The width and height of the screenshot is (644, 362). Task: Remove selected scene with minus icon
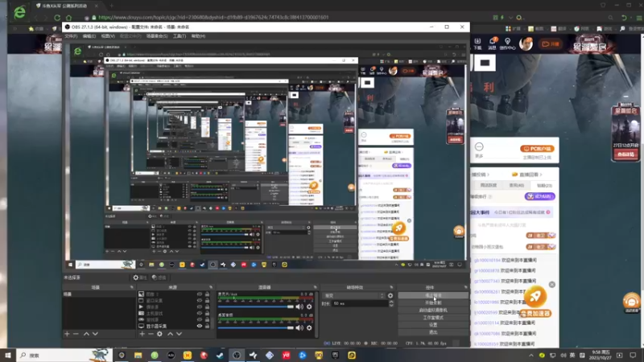point(76,334)
